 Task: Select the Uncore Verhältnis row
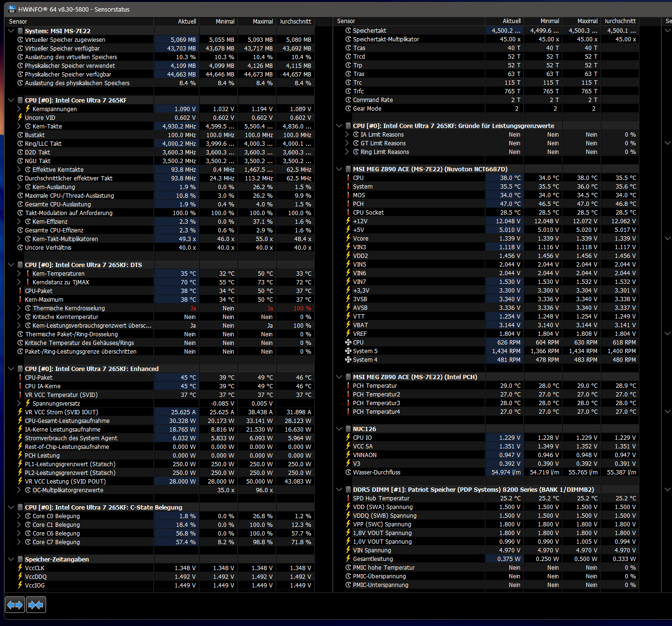[x=160, y=247]
